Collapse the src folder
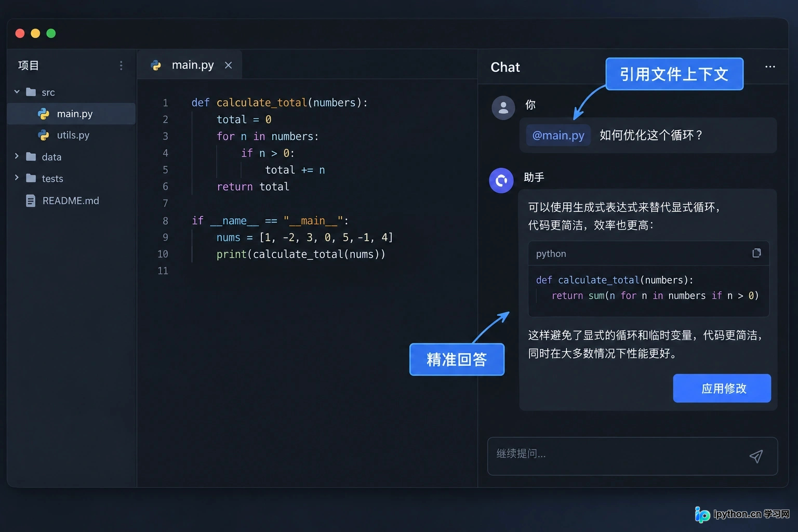 [17, 92]
